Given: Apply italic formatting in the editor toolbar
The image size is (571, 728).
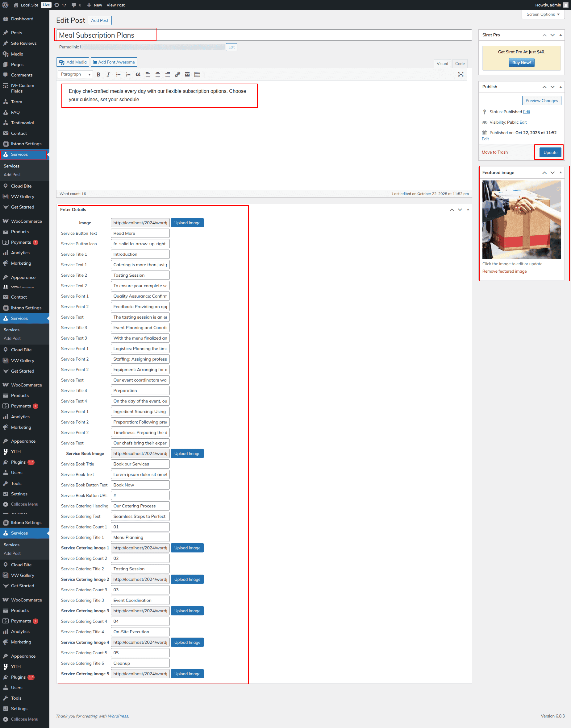Looking at the screenshot, I should coord(108,75).
